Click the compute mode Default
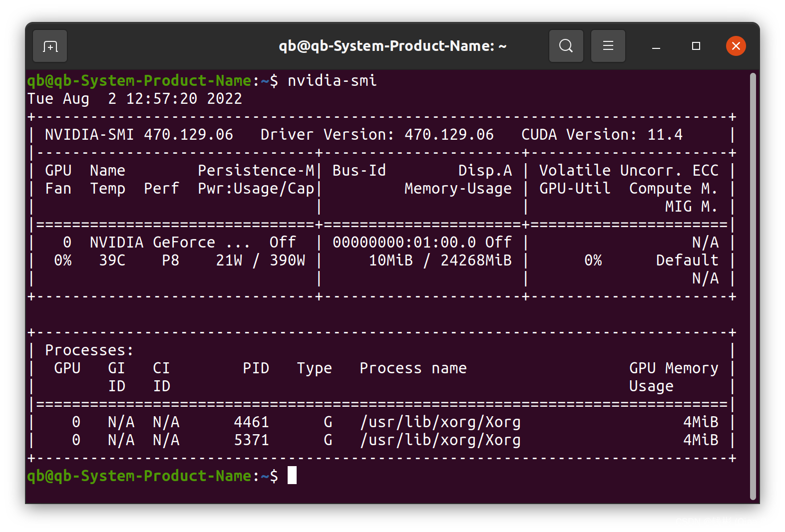The height and width of the screenshot is (532, 785). coord(687,260)
